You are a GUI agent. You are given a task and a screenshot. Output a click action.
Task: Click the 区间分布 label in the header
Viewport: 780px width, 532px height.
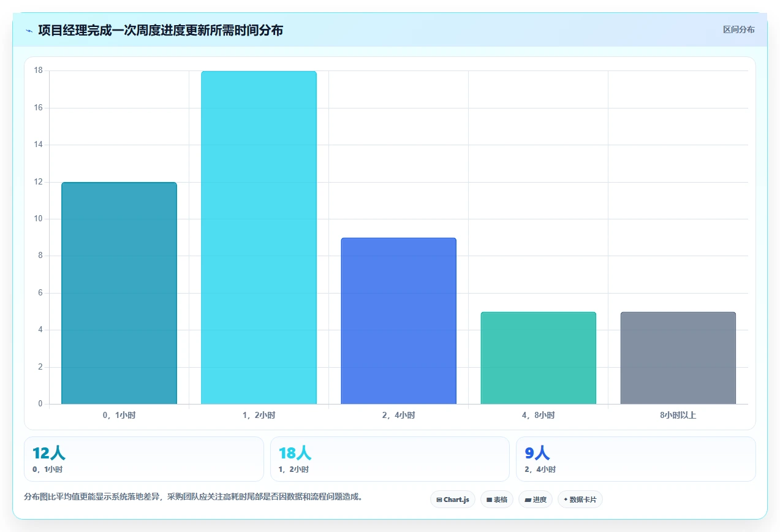[x=738, y=29]
